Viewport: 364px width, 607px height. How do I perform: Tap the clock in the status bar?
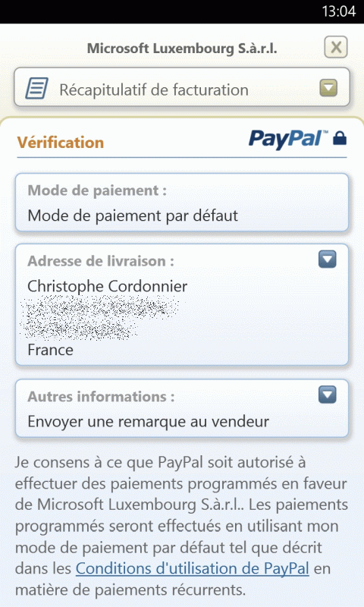tap(338, 11)
